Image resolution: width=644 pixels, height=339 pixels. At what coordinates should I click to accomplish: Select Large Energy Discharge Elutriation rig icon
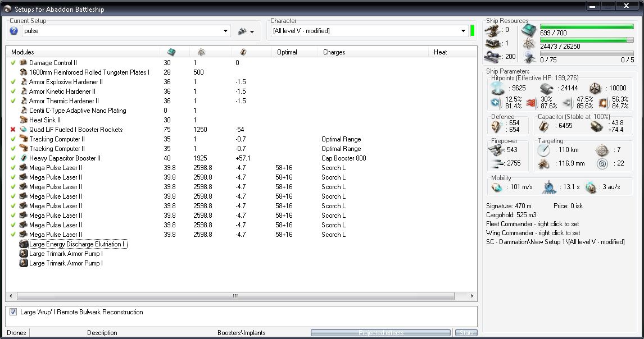24,244
